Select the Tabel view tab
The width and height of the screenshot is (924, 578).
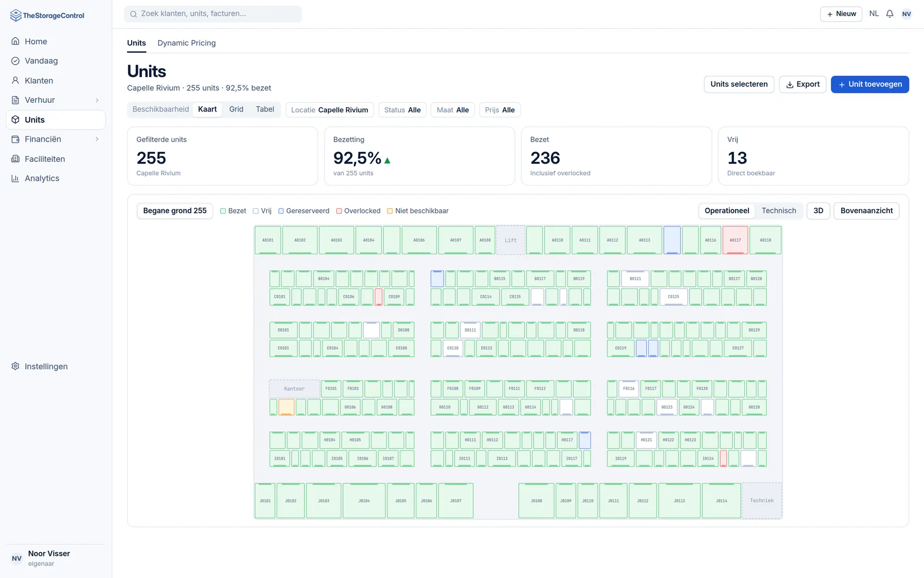pyautogui.click(x=265, y=109)
